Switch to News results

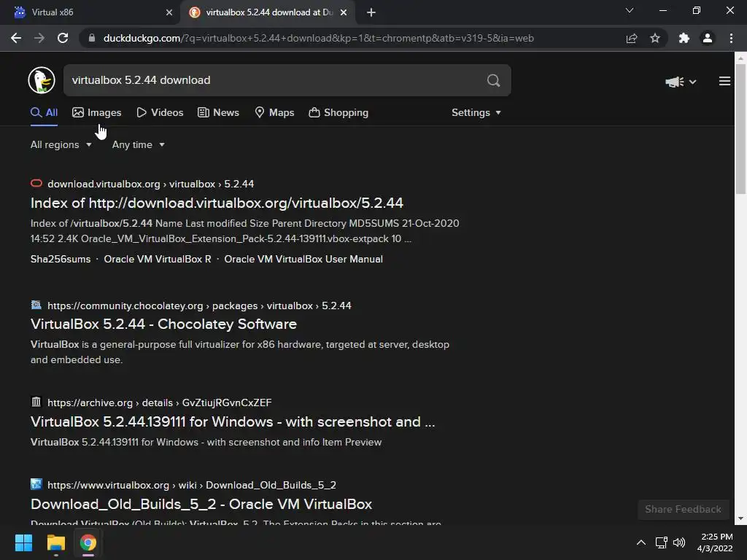pyautogui.click(x=219, y=113)
